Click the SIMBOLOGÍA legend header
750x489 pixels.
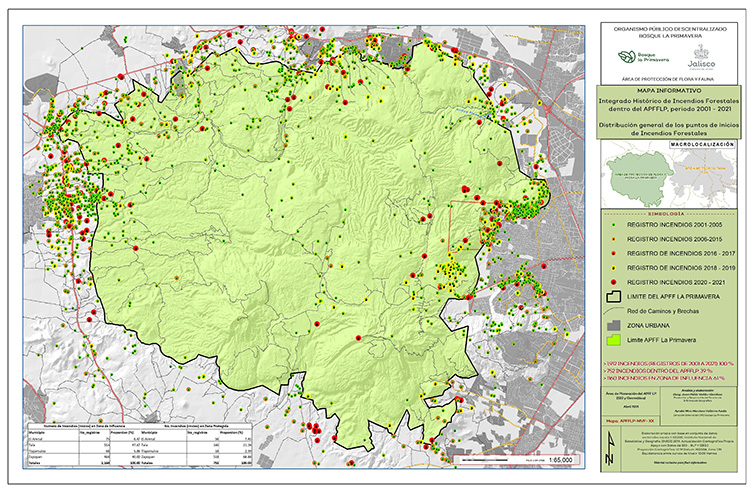pyautogui.click(x=669, y=213)
